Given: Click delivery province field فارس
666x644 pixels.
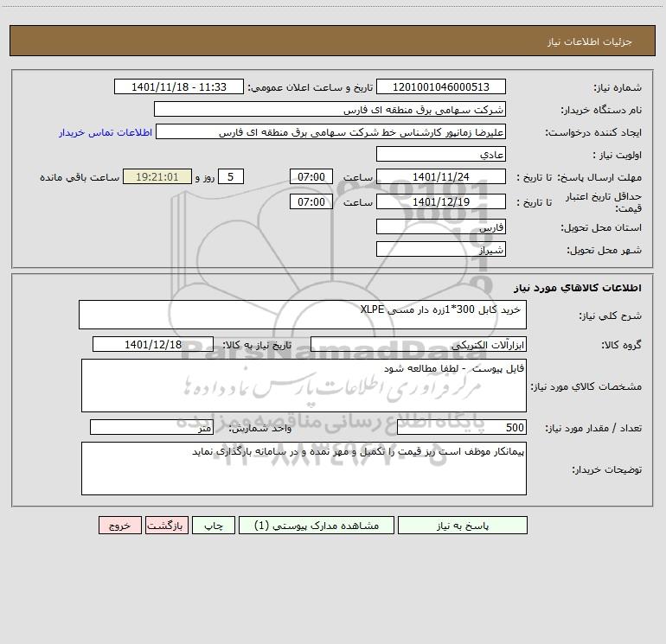Looking at the screenshot, I should pyautogui.click(x=441, y=226).
